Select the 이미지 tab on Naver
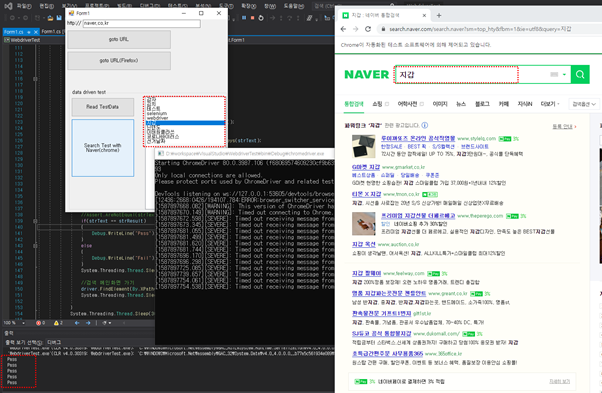The width and height of the screenshot is (602, 393). 440,104
